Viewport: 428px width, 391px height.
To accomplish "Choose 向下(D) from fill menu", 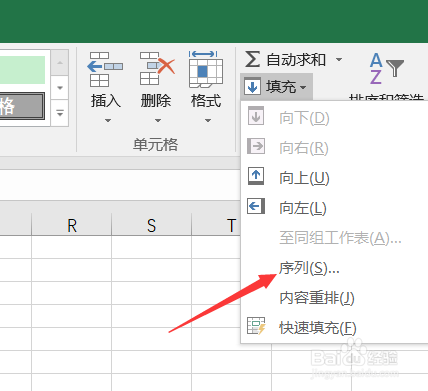I will (334, 118).
